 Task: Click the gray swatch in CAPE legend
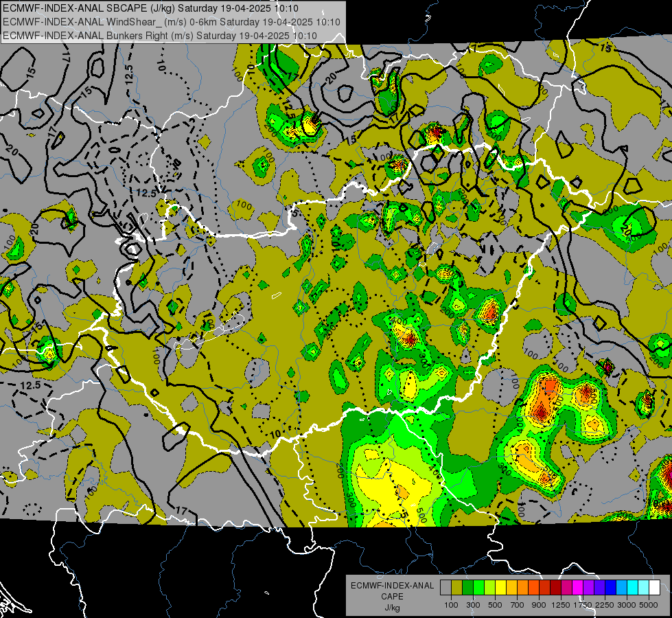point(445,587)
